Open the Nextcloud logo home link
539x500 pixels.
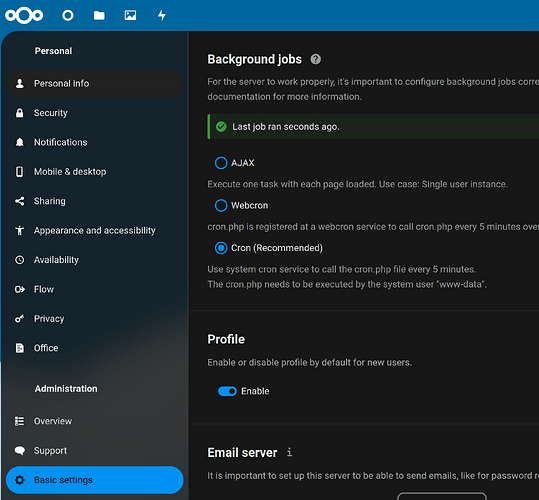(24, 15)
